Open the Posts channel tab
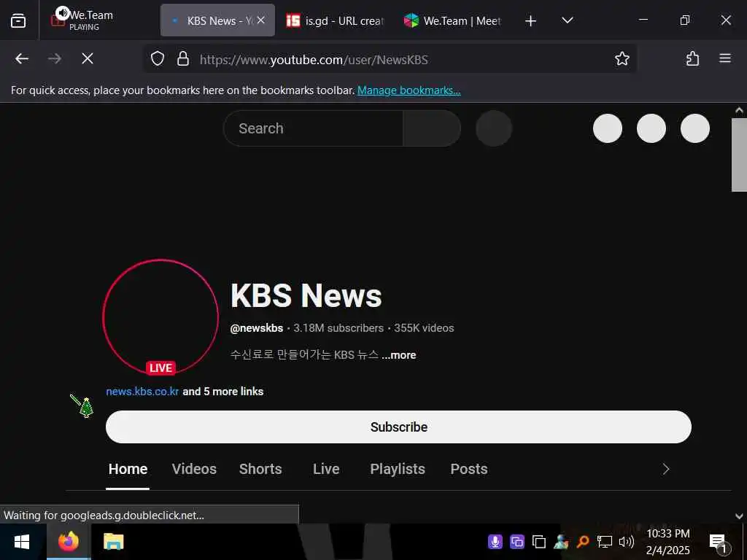747x560 pixels. (x=469, y=469)
